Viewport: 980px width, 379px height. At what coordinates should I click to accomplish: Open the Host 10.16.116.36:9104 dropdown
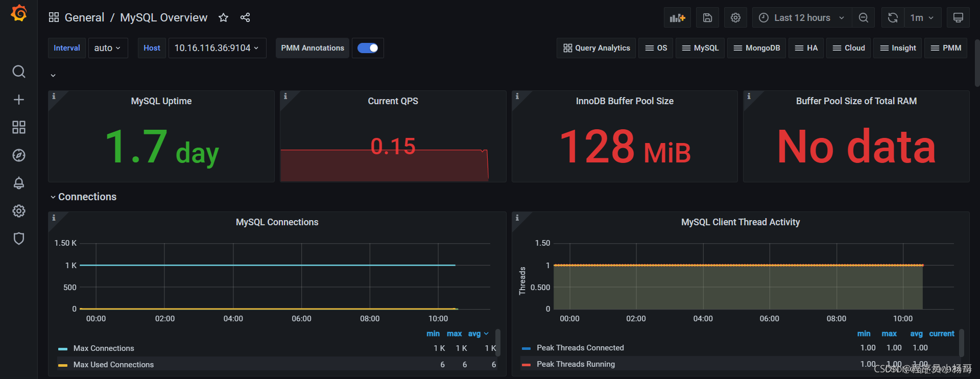click(217, 48)
